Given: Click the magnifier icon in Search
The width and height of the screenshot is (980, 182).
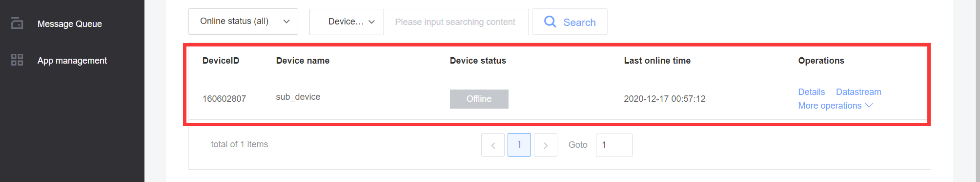Looking at the screenshot, I should click(550, 22).
